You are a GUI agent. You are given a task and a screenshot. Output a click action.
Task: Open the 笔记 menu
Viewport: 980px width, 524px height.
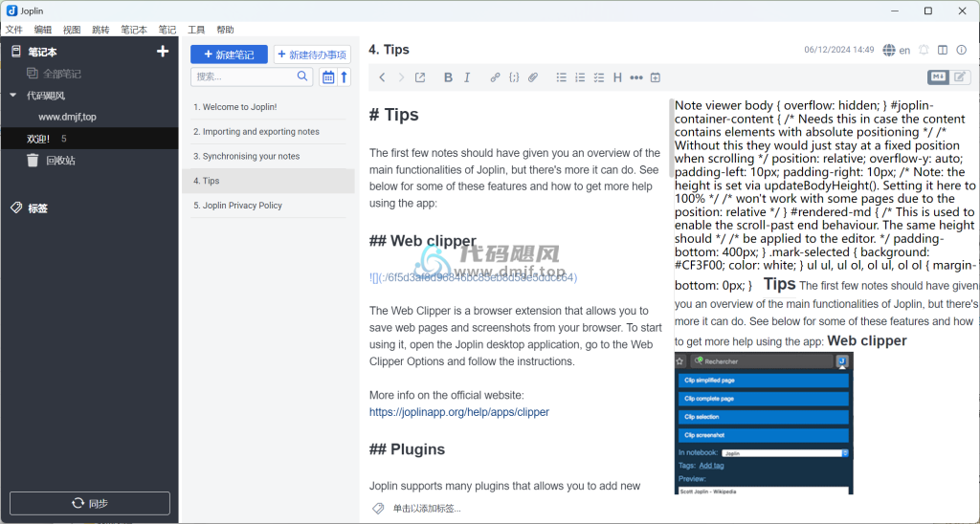167,30
